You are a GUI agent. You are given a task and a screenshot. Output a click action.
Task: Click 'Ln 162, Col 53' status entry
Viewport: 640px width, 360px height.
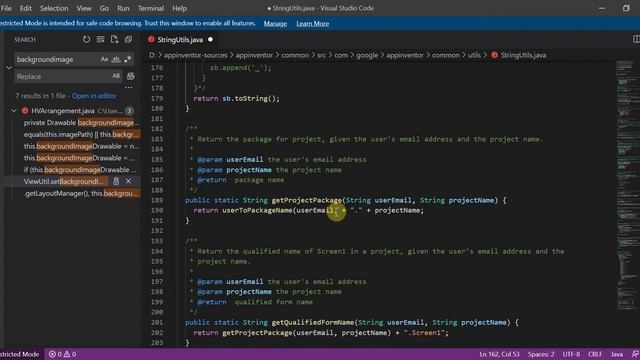coord(499,354)
